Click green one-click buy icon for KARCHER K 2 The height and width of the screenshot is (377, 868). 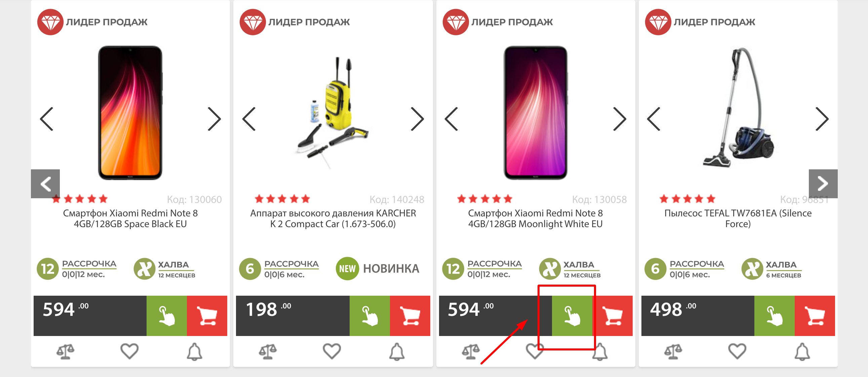coord(370,316)
